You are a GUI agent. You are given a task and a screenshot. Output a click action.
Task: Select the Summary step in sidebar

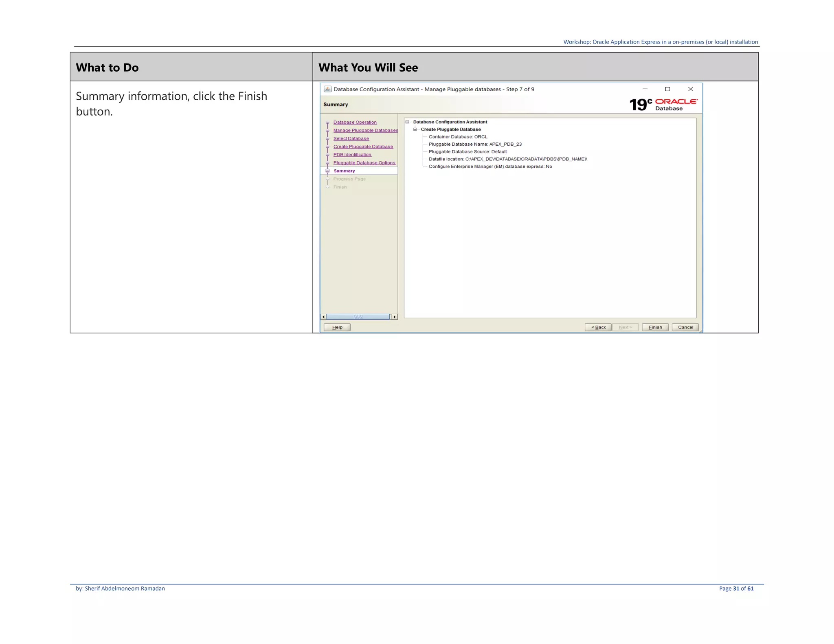[x=345, y=171]
